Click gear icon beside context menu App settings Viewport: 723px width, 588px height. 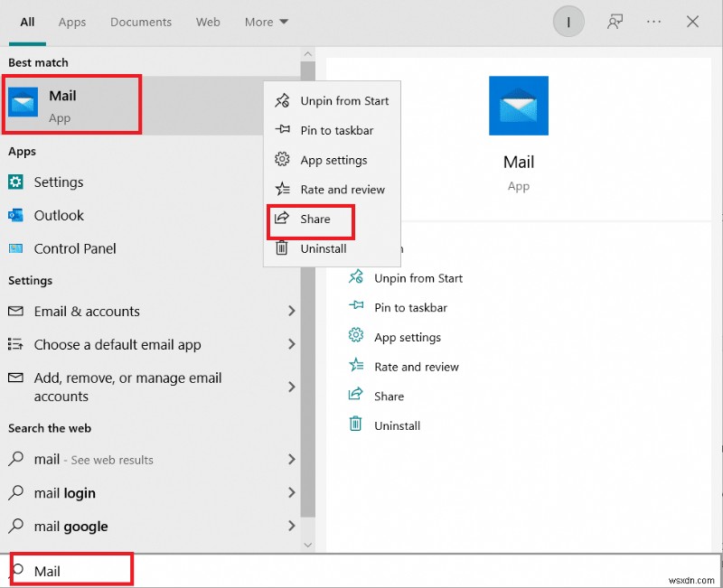tap(282, 160)
